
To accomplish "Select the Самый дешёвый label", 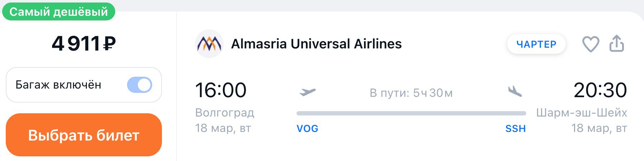I will pyautogui.click(x=59, y=11).
